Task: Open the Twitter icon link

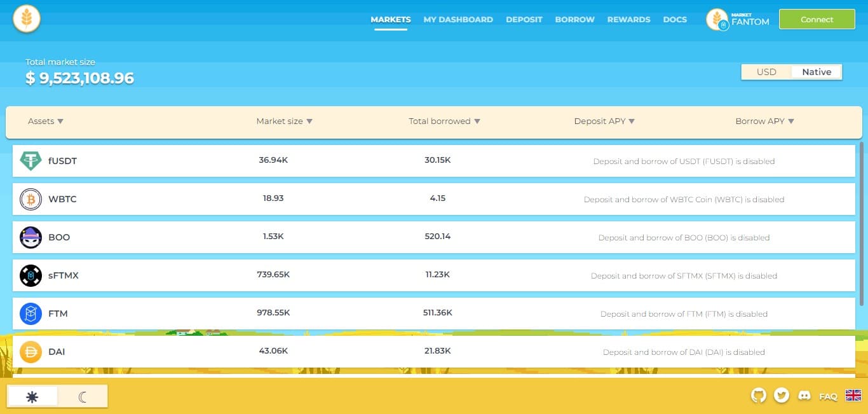Action: [x=781, y=396]
